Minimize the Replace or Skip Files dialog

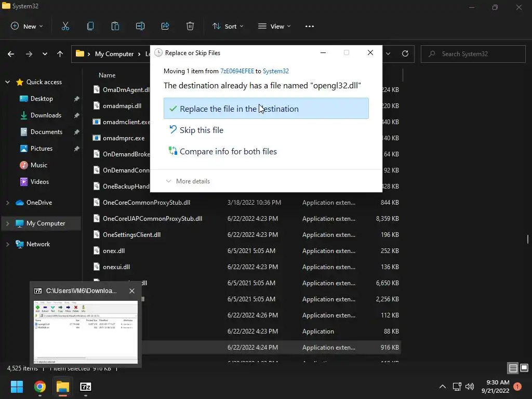pyautogui.click(x=323, y=52)
